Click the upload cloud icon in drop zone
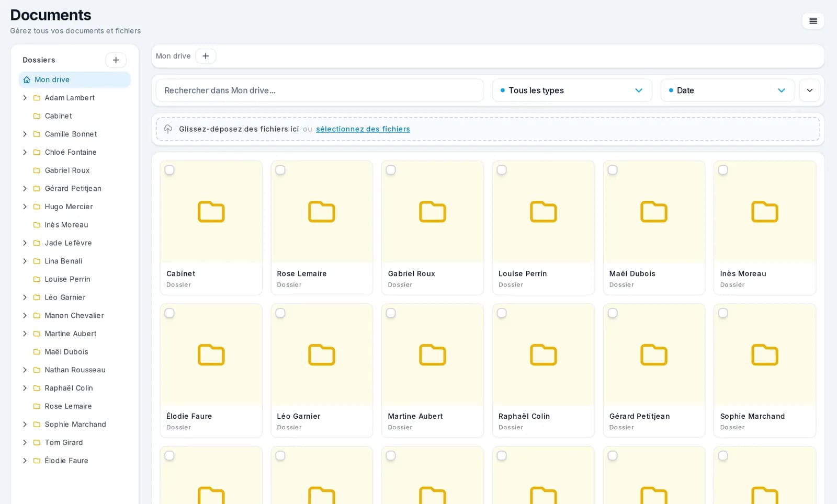 [x=168, y=129]
